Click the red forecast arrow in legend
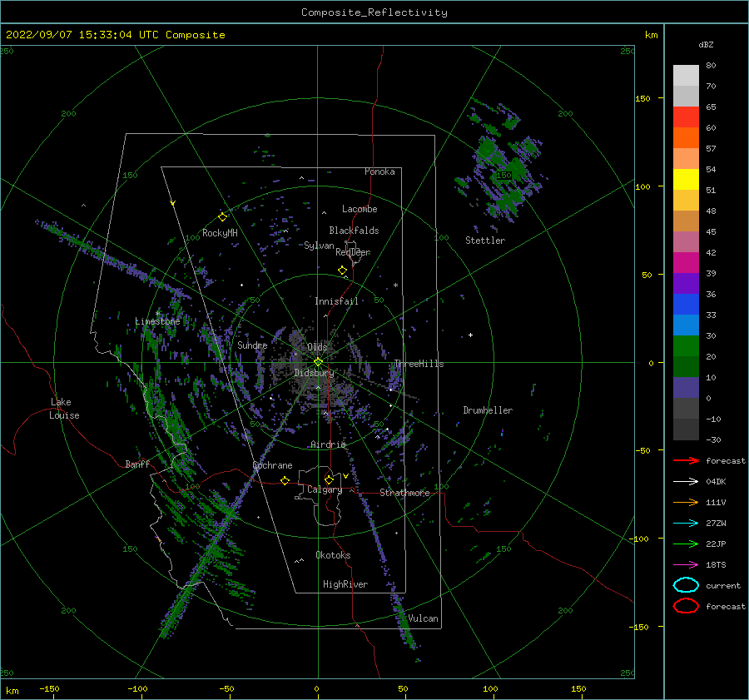Screen dimensions: 749x700 pos(686,460)
